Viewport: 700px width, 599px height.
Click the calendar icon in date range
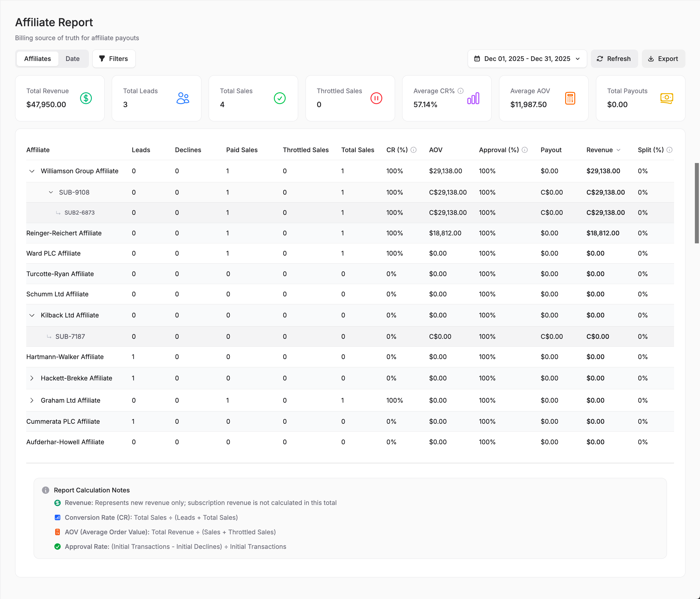click(477, 59)
